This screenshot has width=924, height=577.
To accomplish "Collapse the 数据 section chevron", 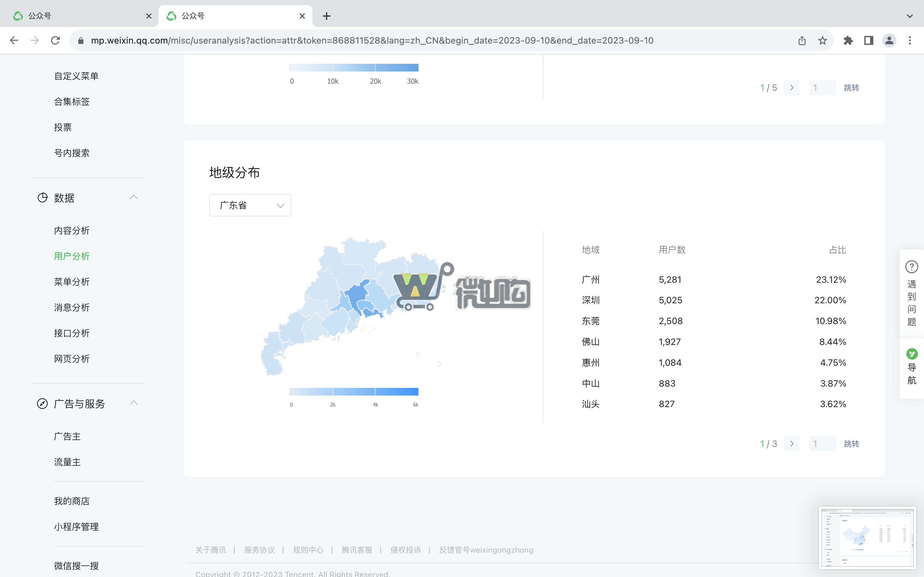I will 134,197.
